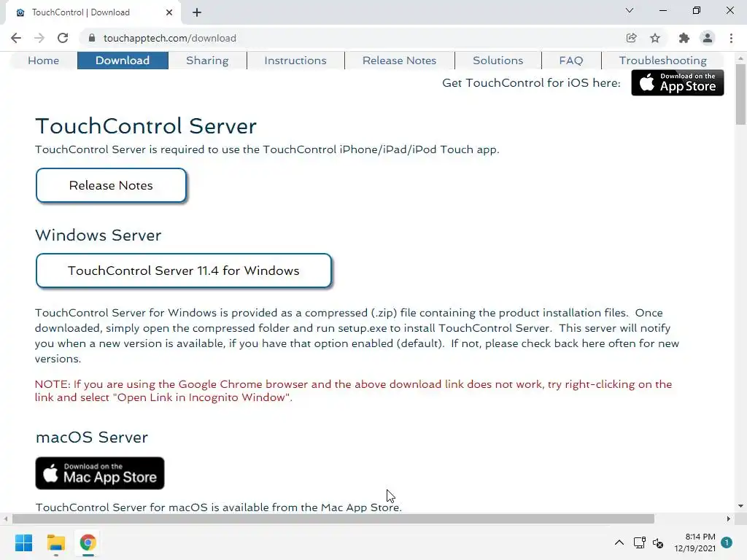Go back to the previous page
747x560 pixels.
tap(16, 38)
